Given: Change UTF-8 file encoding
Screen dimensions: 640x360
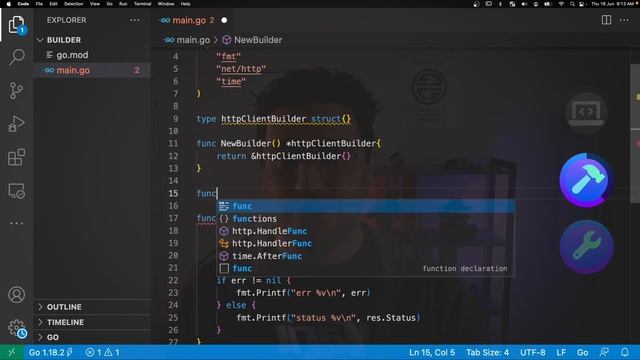Looking at the screenshot, I should tap(533, 352).
